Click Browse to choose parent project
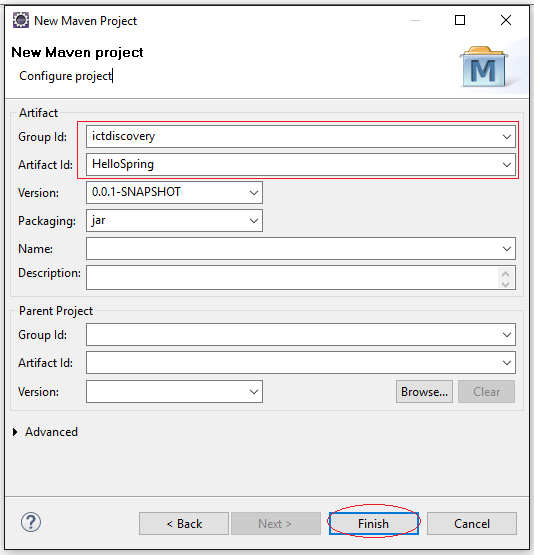Image resolution: width=534 pixels, height=555 pixels. coord(424,391)
